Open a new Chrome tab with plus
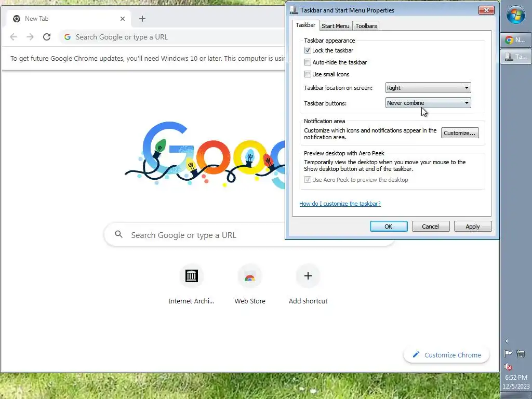 142,19
